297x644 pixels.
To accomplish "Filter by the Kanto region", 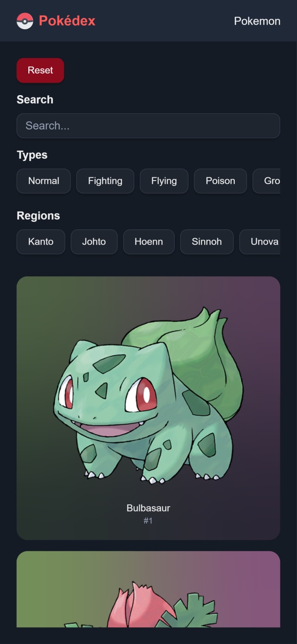I will (41, 241).
